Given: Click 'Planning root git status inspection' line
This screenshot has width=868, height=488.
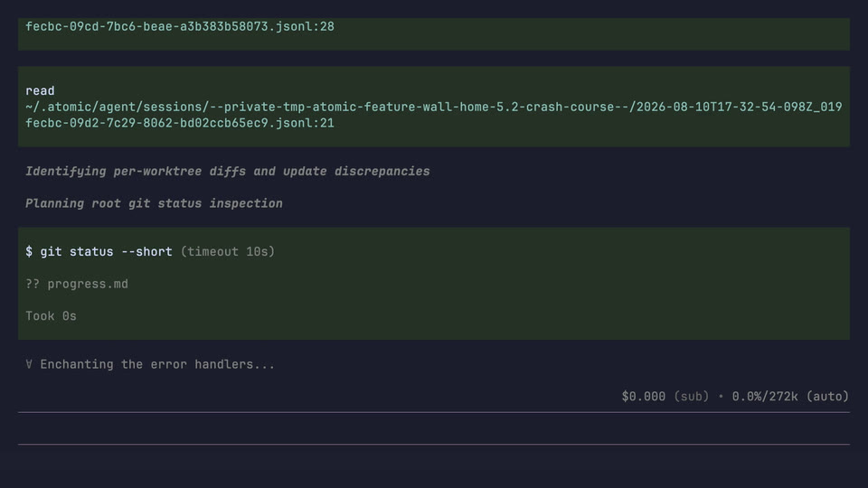Looking at the screenshot, I should click(x=154, y=203).
